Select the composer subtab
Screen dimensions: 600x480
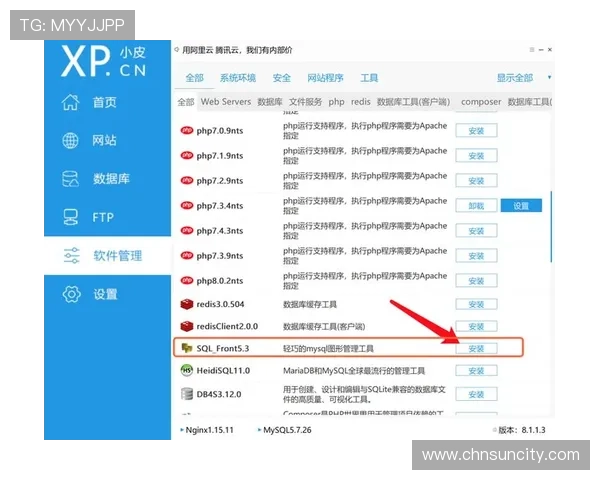pyautogui.click(x=481, y=102)
